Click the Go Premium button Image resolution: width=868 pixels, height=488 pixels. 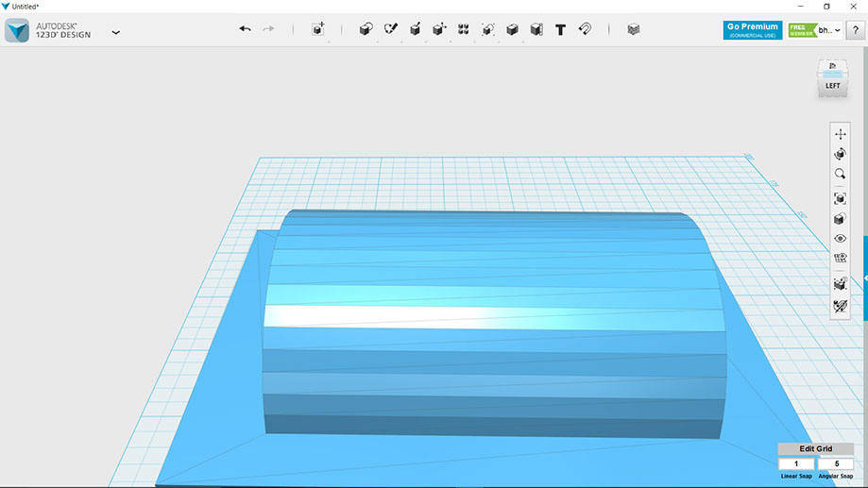coord(753,30)
